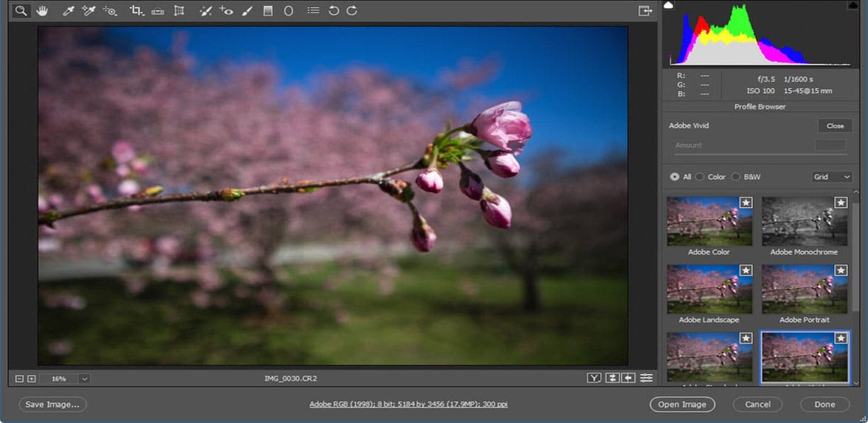This screenshot has height=423, width=868.
Task: Open workflow options link Adobe RGB (1998)
Action: (409, 404)
